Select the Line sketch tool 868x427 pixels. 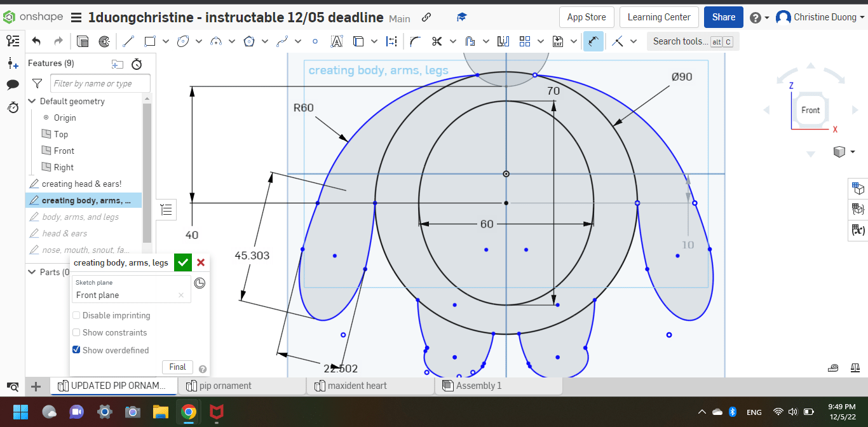[x=128, y=41]
